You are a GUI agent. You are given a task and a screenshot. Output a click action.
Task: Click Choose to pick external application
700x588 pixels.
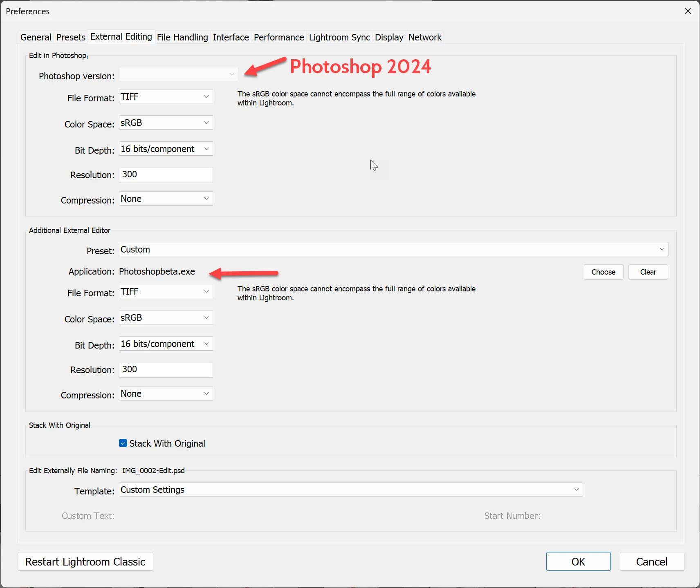pyautogui.click(x=604, y=272)
